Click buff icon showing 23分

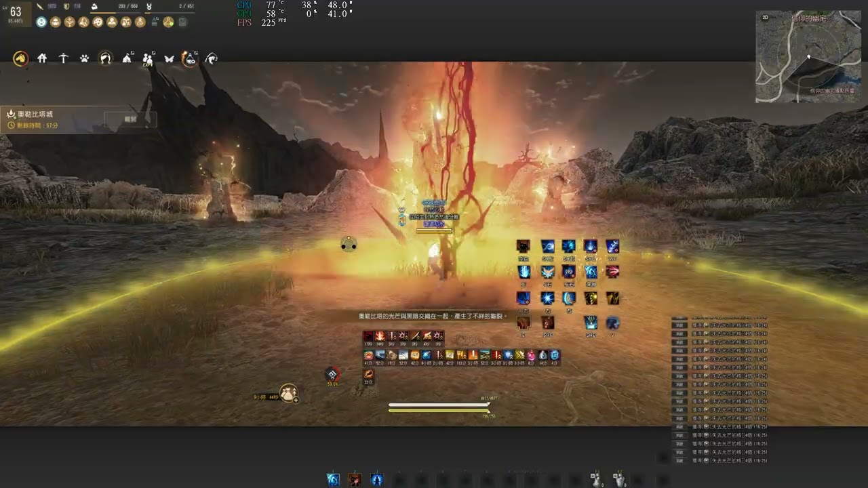[x=368, y=374]
